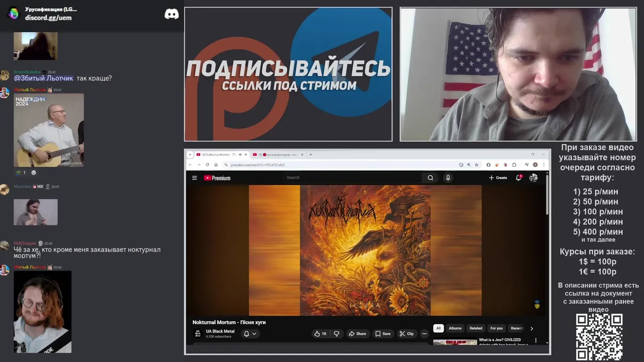The width and height of the screenshot is (644, 362).
Task: Reload the page in the browser
Action: [x=207, y=164]
